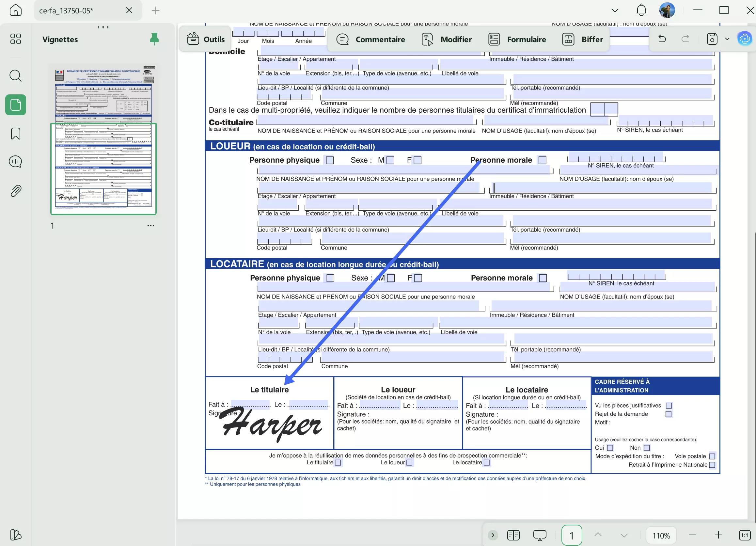Screen dimensions: 756x546
Task: Open the top-right notification dropdown chevron
Action: [615, 10]
